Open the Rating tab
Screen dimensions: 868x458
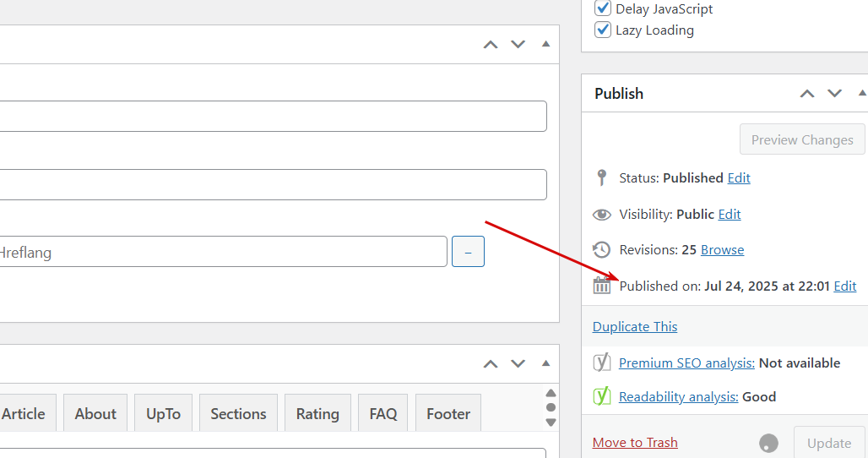coord(317,413)
